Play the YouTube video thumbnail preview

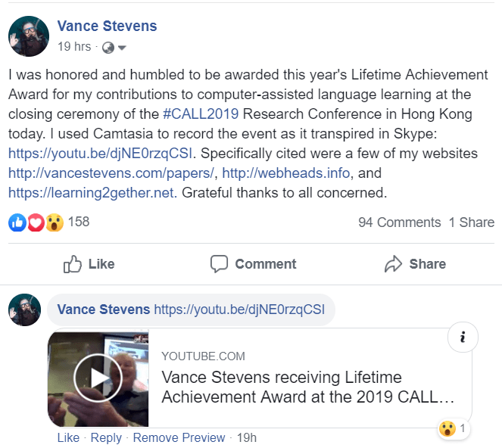coord(98,378)
